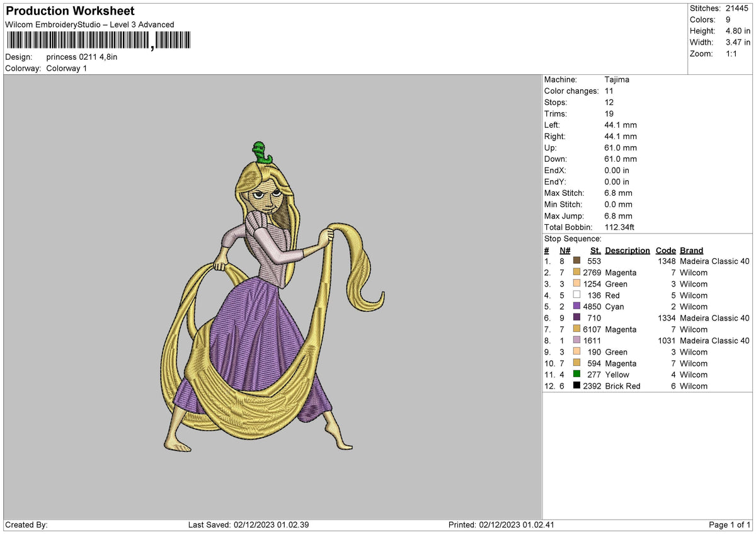Image resolution: width=756 pixels, height=534 pixels.
Task: Click the Min Stitch value 0.0 mm
Action: click(619, 204)
